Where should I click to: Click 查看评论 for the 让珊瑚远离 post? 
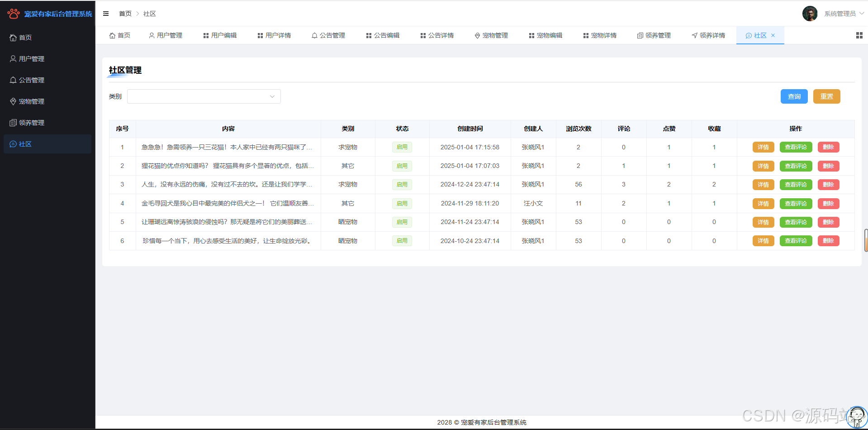pos(796,222)
